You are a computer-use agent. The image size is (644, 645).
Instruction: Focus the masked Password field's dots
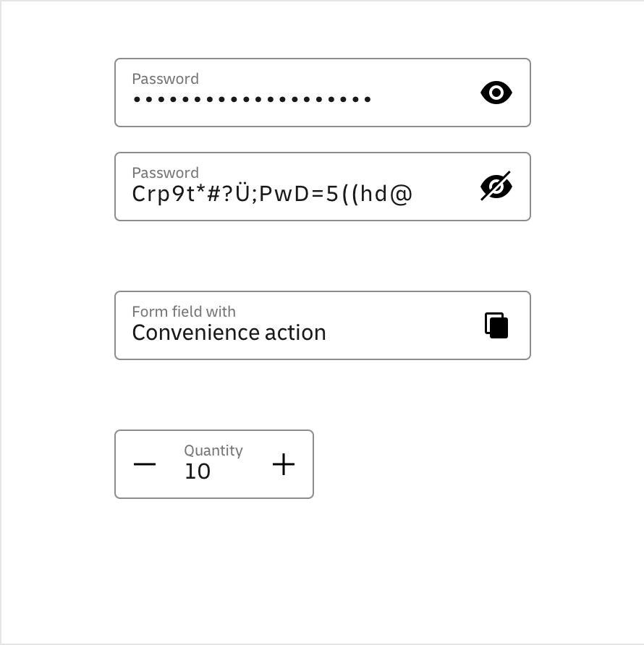point(252,99)
